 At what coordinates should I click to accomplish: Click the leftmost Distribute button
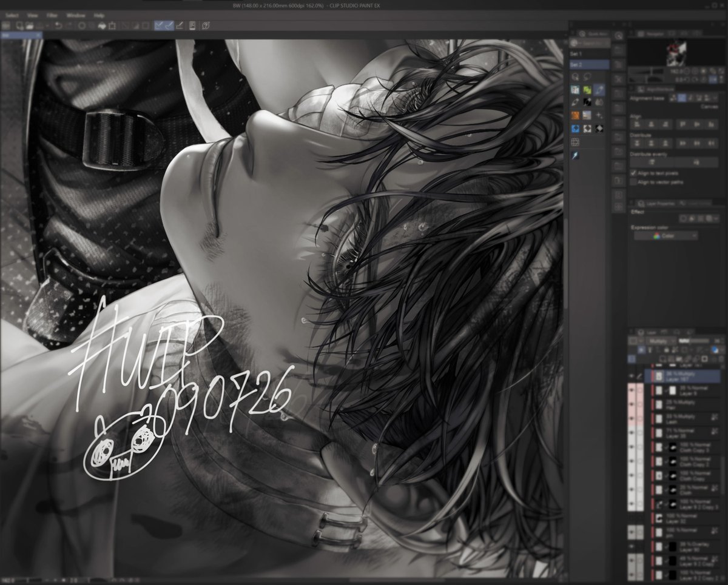(637, 143)
